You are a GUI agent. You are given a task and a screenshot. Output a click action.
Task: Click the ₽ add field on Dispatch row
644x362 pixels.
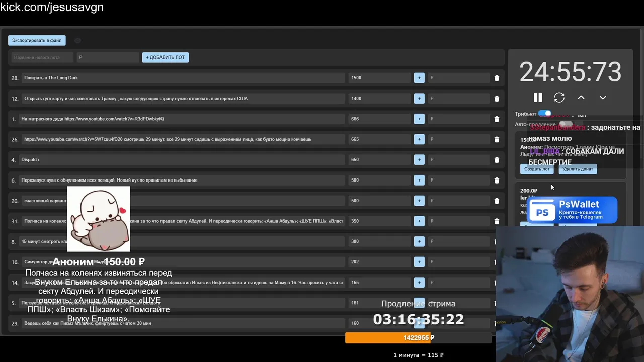coord(458,160)
